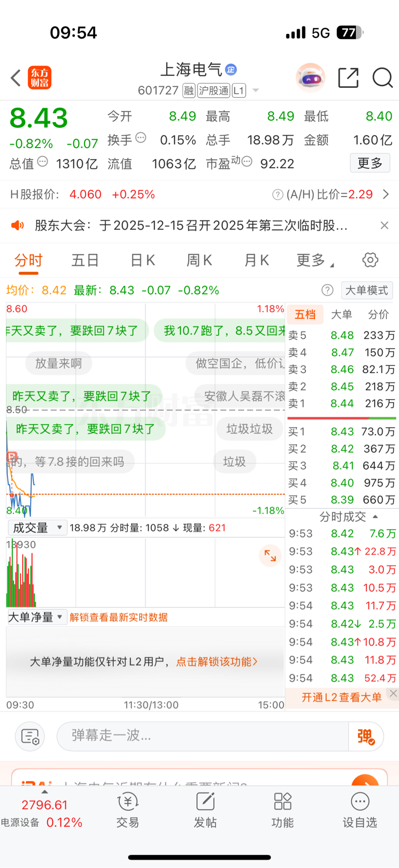Collapse the 分时成交 section arrow
Screen dimensions: 399x868
coord(375,517)
